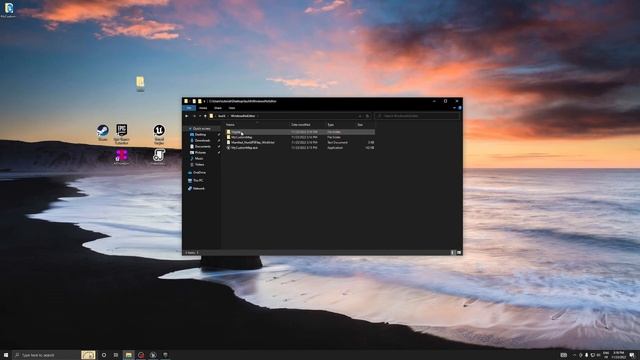Open the File ribbon tab
Screen dimensions: 640x360
tap(189, 108)
